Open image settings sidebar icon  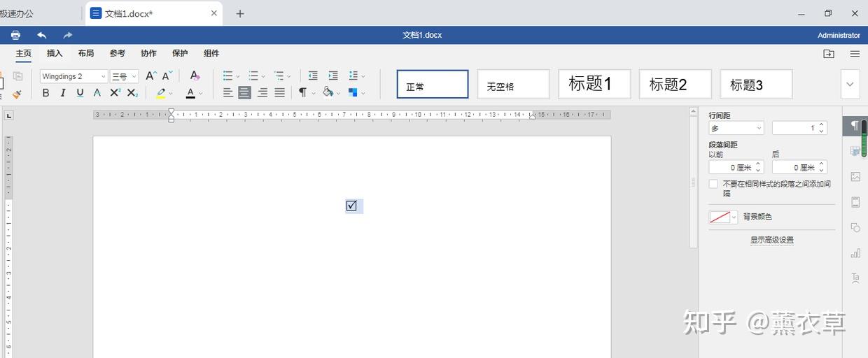(855, 177)
